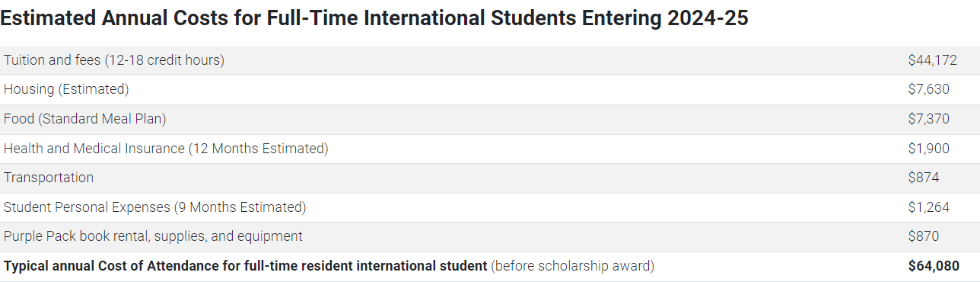Click the $44,172 tuition amount

pyautogui.click(x=932, y=60)
